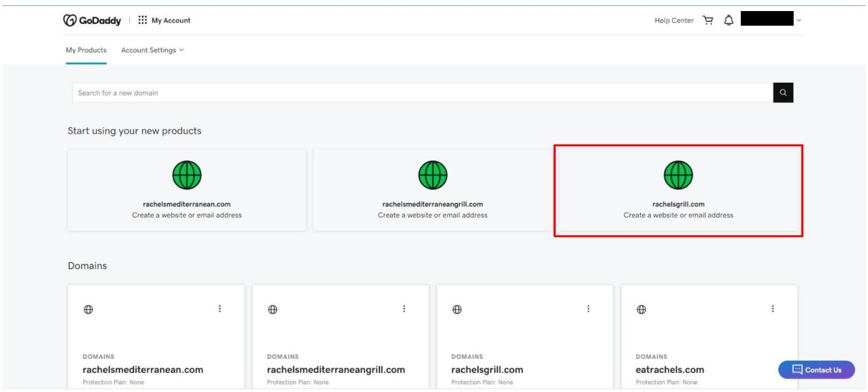Image resolution: width=868 pixels, height=392 pixels.
Task: Open three-dot menu on rachelsgrill.com domain card
Action: tap(588, 309)
